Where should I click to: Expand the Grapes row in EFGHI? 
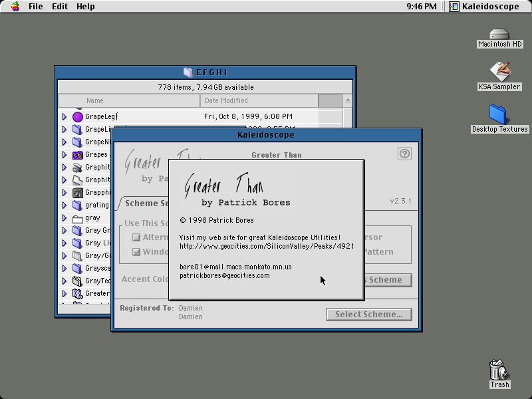coord(65,155)
